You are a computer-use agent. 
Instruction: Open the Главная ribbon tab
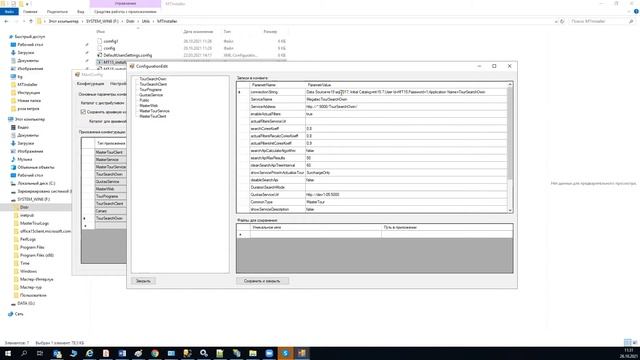[x=30, y=12]
